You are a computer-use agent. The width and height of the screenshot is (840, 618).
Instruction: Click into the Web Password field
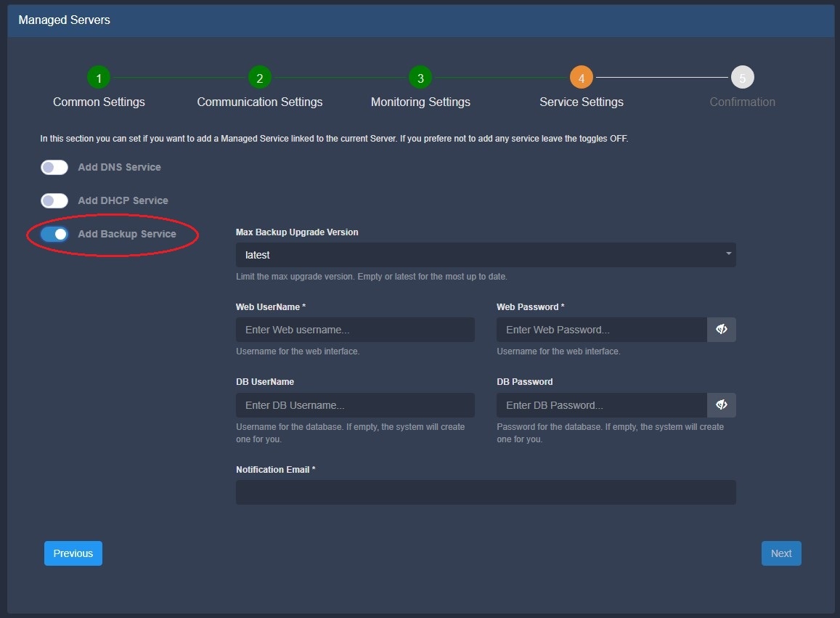coord(601,330)
